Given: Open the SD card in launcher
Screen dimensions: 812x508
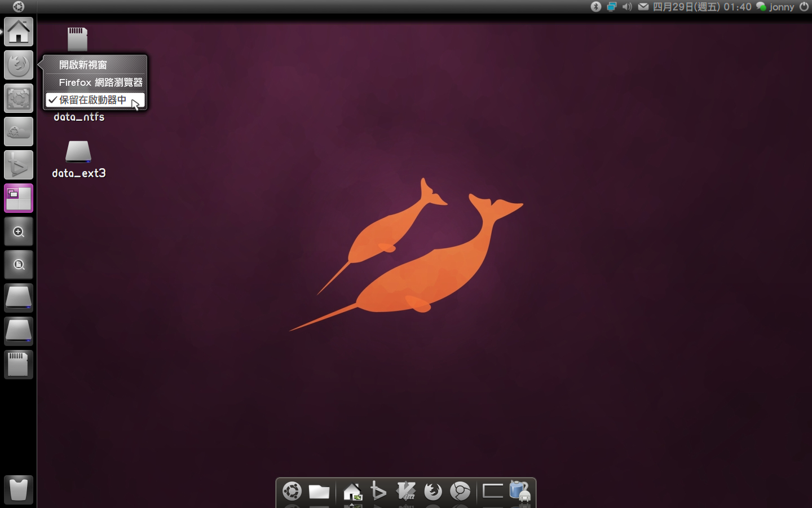Looking at the screenshot, I should 19,365.
